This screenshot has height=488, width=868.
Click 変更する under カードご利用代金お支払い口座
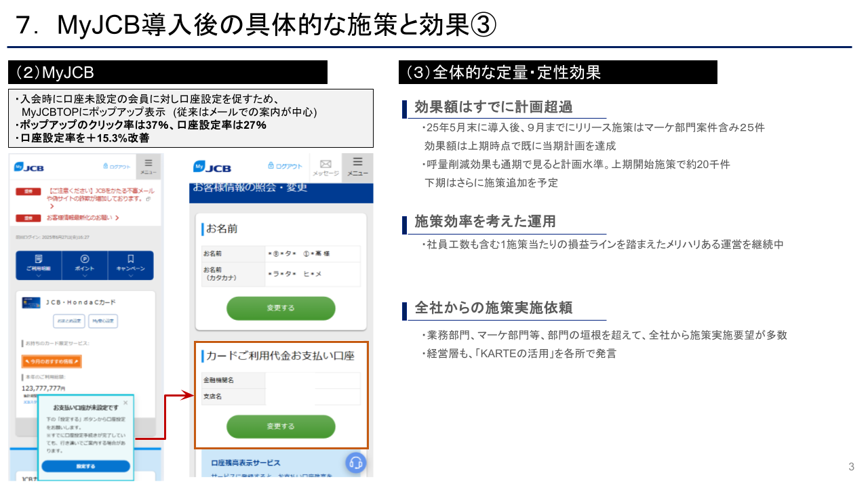281,427
